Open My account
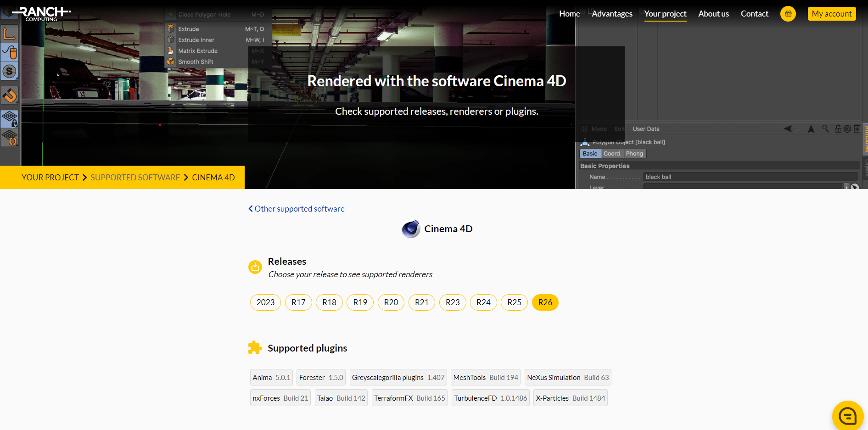Screen dimensions: 868x430 click(x=832, y=14)
